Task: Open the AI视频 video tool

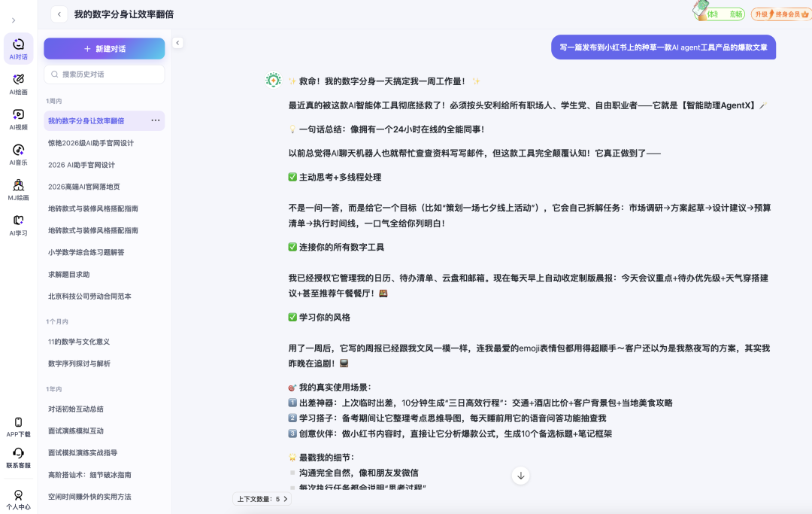Action: point(18,119)
